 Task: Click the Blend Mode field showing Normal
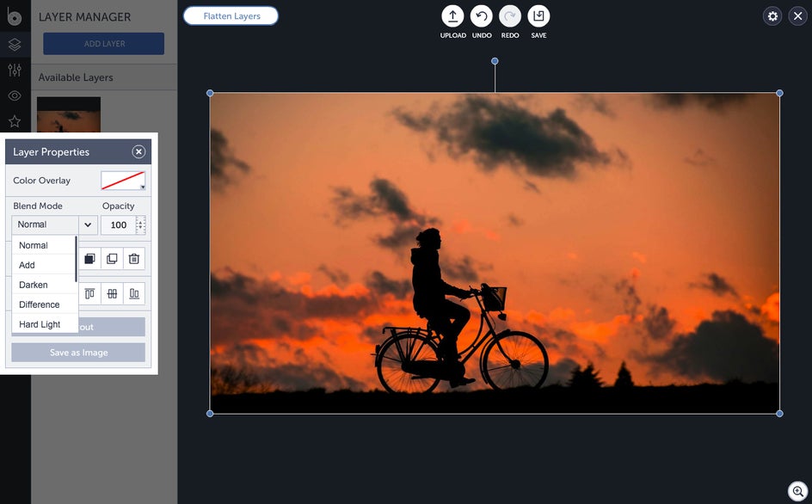pyautogui.click(x=46, y=224)
